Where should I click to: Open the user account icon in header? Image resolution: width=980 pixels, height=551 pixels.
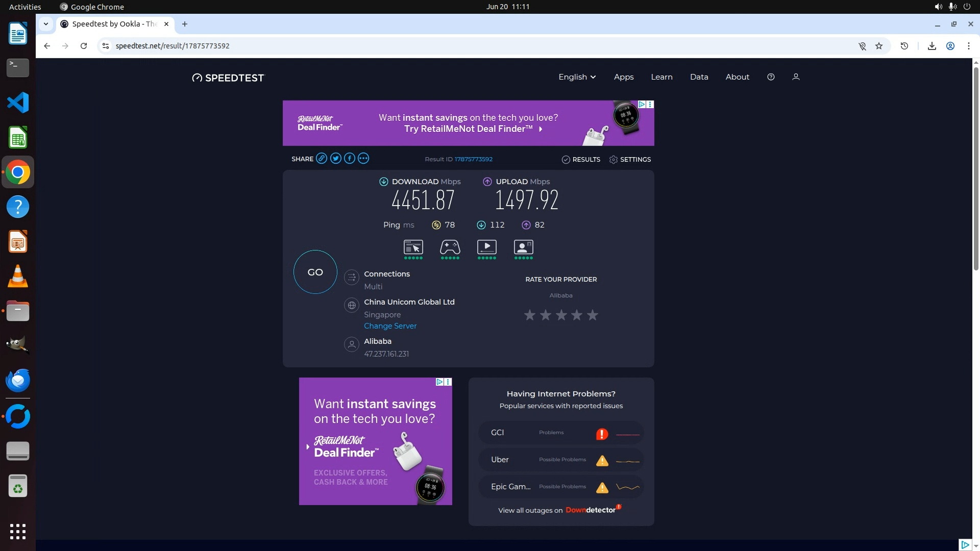[795, 77]
